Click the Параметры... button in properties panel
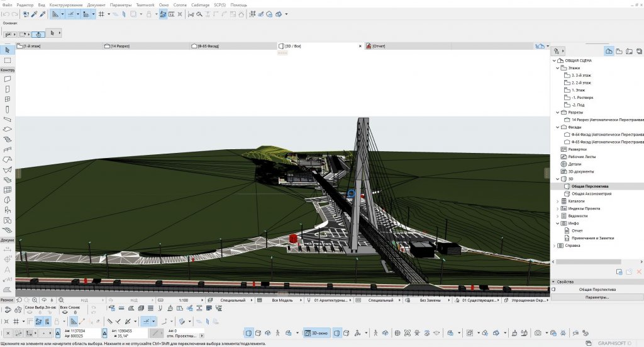This screenshot has width=644, height=347. coord(597,297)
